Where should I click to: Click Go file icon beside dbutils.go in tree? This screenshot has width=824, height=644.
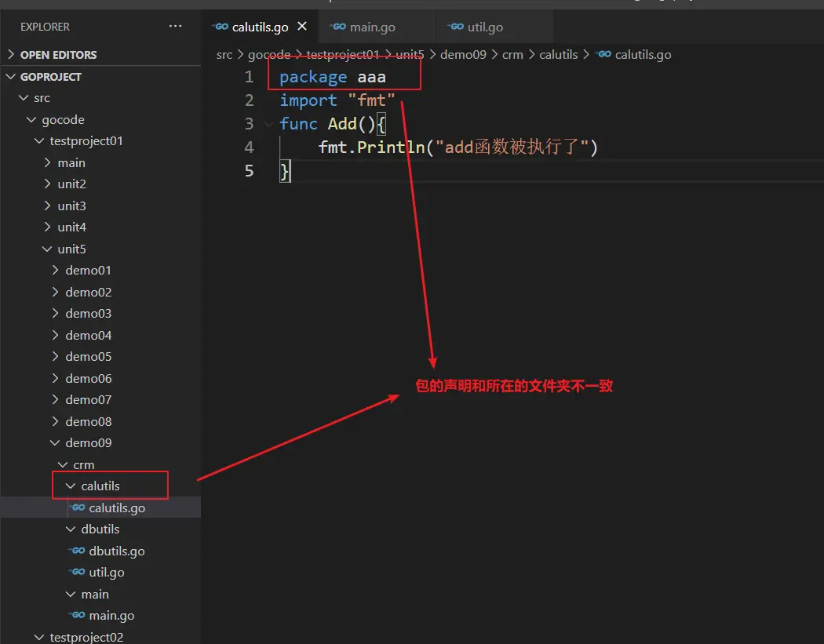77,551
